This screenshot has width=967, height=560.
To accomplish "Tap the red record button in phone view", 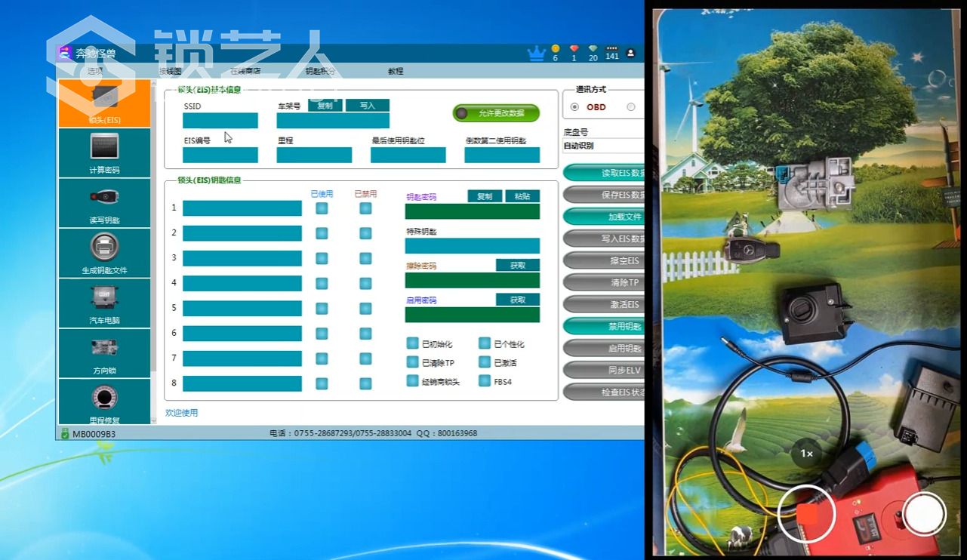I will click(807, 514).
